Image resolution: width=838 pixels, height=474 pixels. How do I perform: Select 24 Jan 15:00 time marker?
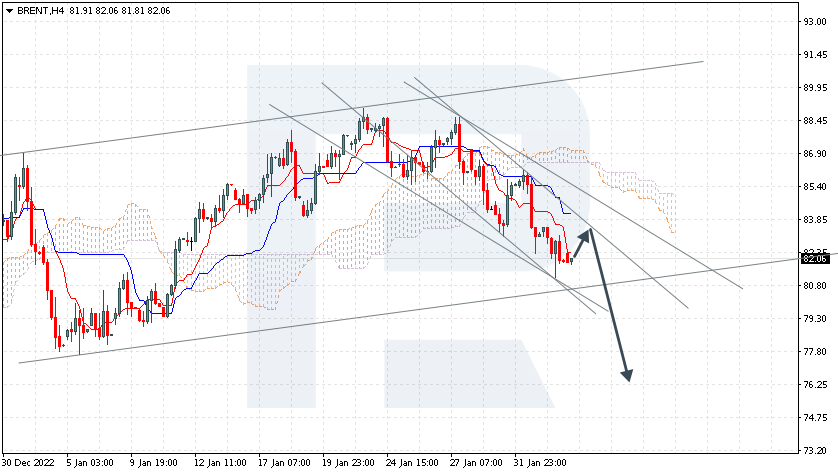[411, 464]
